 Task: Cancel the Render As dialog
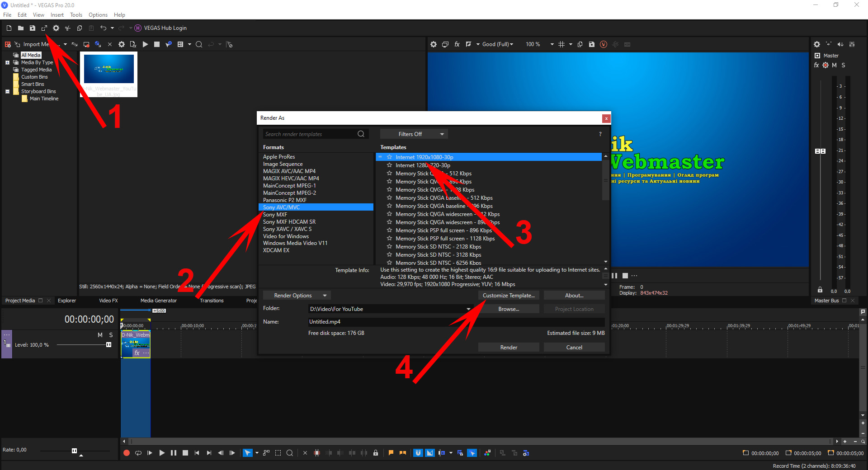click(574, 347)
